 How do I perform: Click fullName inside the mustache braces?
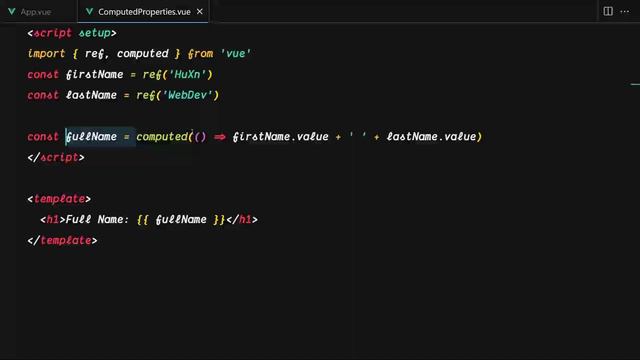181,220
